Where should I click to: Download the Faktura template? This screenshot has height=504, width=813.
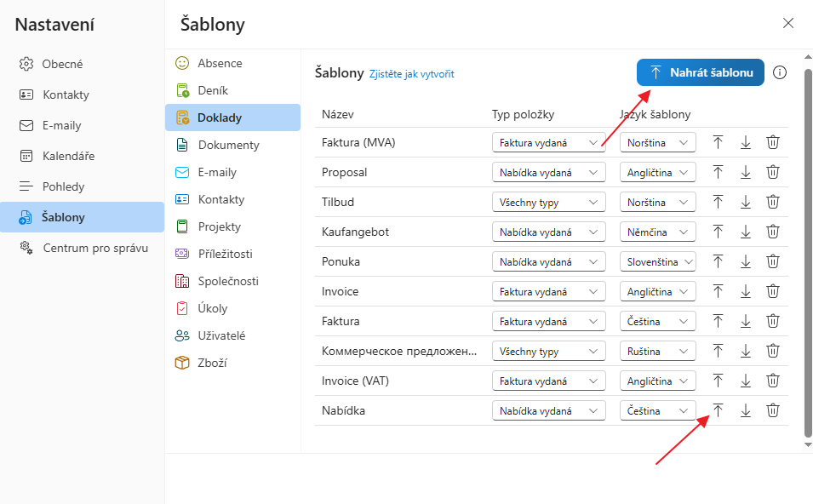point(746,321)
